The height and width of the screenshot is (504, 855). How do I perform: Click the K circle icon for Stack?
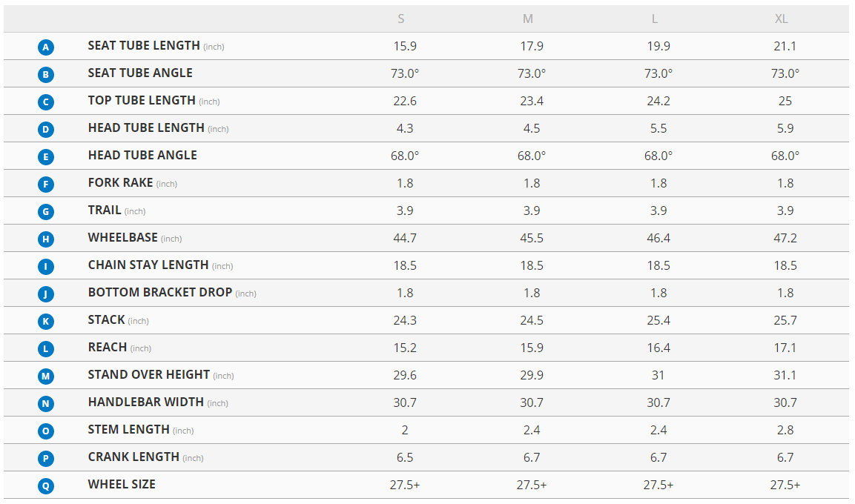(46, 322)
